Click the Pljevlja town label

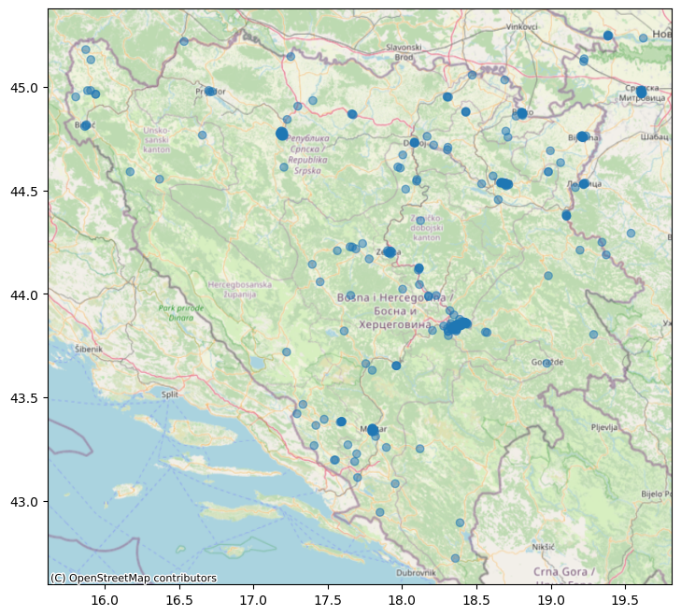pos(605,426)
